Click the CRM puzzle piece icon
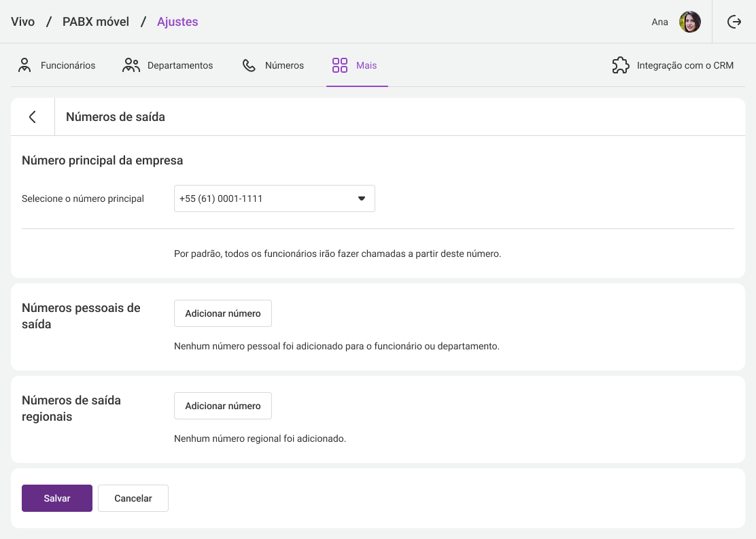Screen dimensions: 756x539 (x=621, y=65)
